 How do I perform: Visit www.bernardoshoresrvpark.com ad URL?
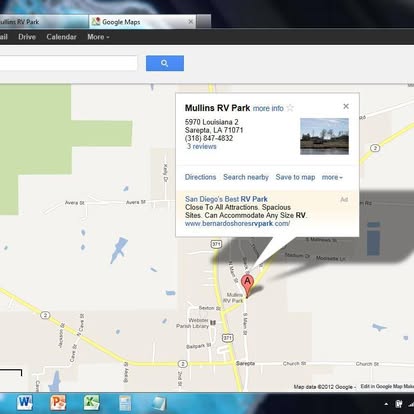[237, 224]
